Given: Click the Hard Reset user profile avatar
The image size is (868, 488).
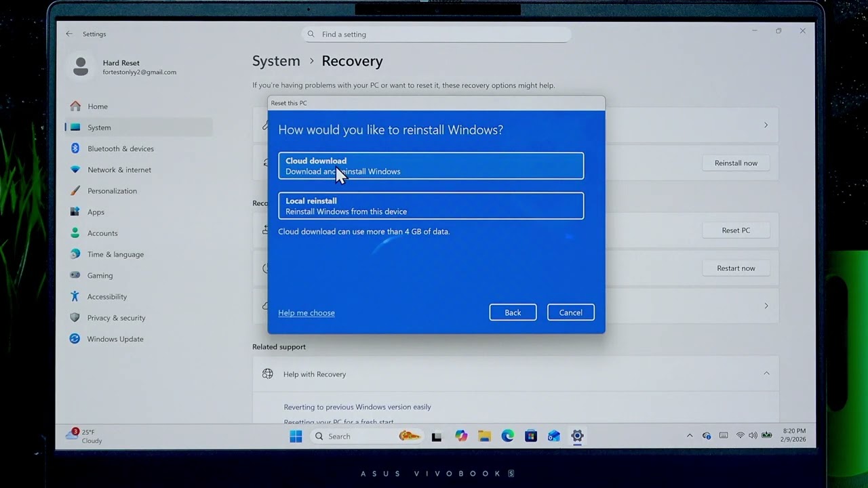Looking at the screenshot, I should tap(81, 66).
